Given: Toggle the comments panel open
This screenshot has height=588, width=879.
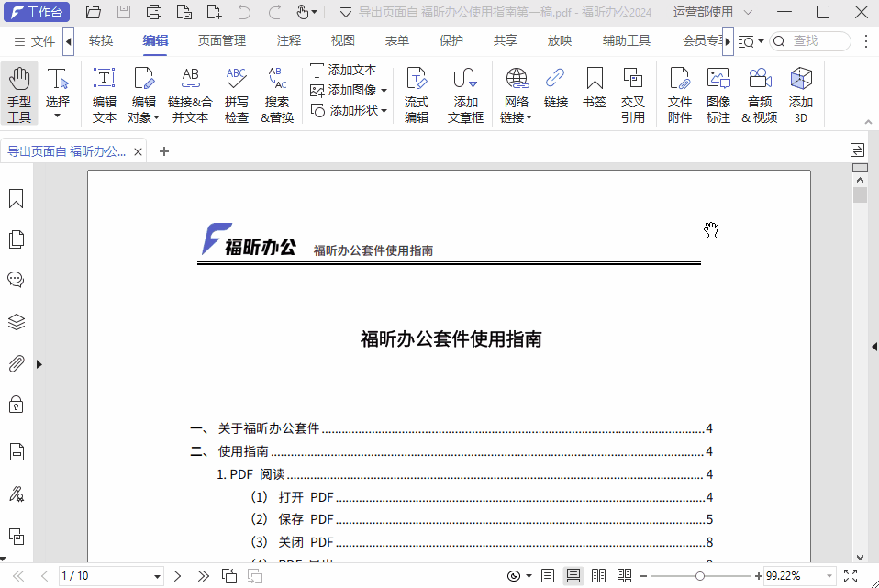Looking at the screenshot, I should [x=16, y=280].
